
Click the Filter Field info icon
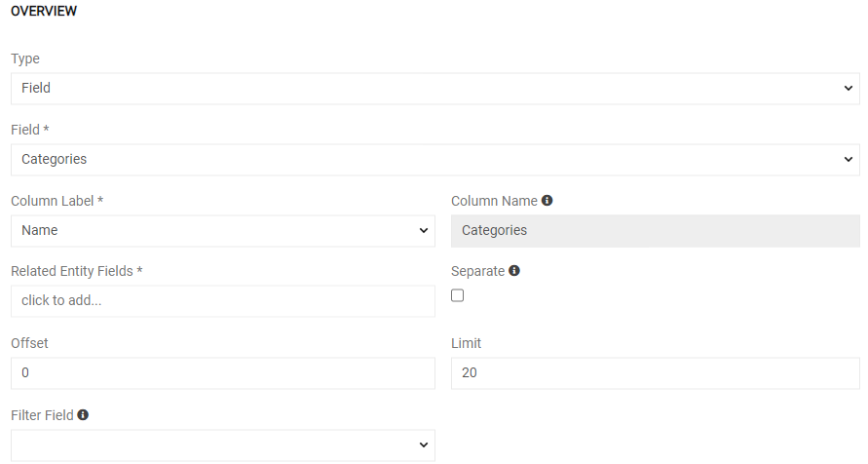(83, 414)
